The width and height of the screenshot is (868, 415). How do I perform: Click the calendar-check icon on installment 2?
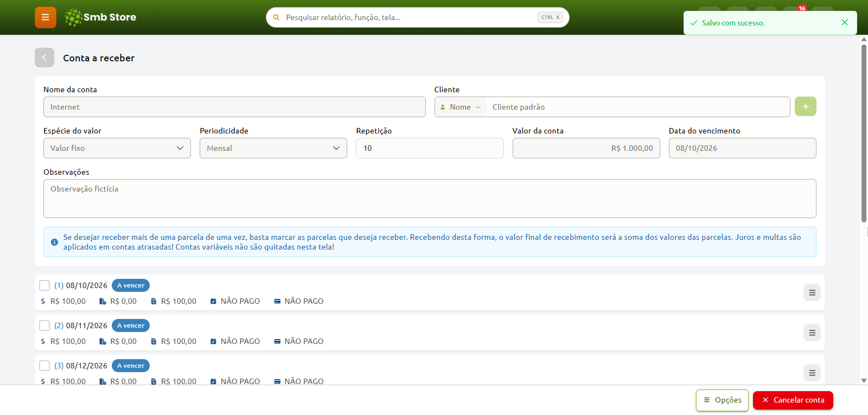pos(213,341)
